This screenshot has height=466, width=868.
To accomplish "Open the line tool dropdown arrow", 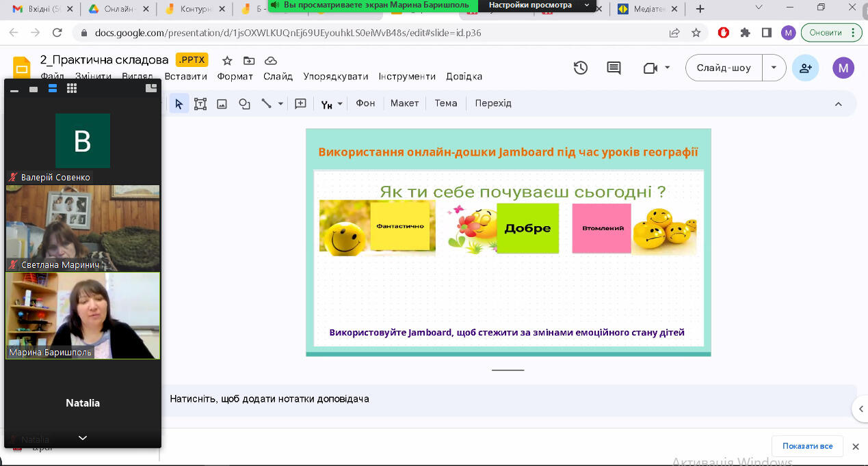I will point(280,104).
